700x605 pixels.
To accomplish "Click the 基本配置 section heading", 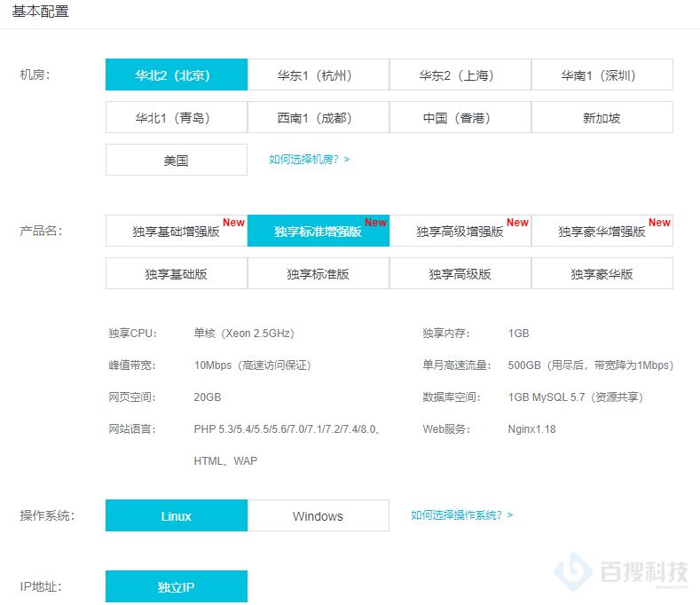I will tap(40, 12).
